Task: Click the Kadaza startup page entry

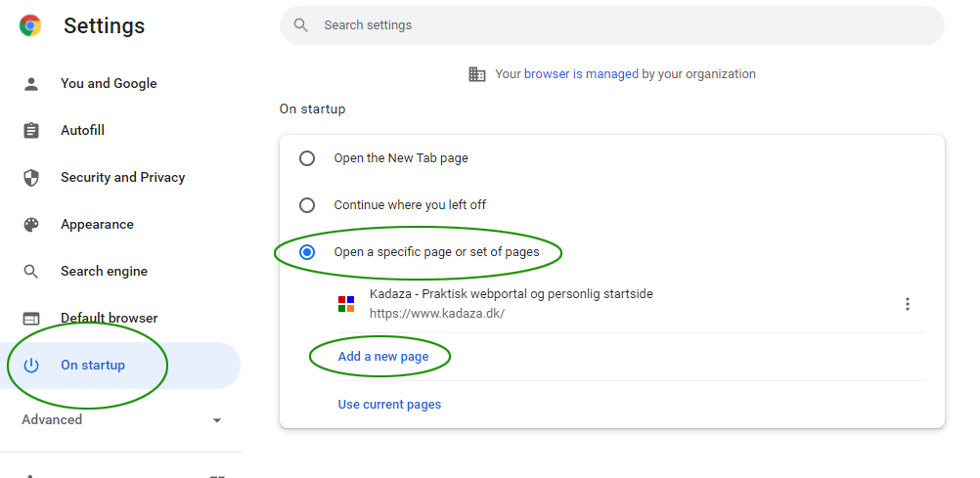Action: point(511,303)
